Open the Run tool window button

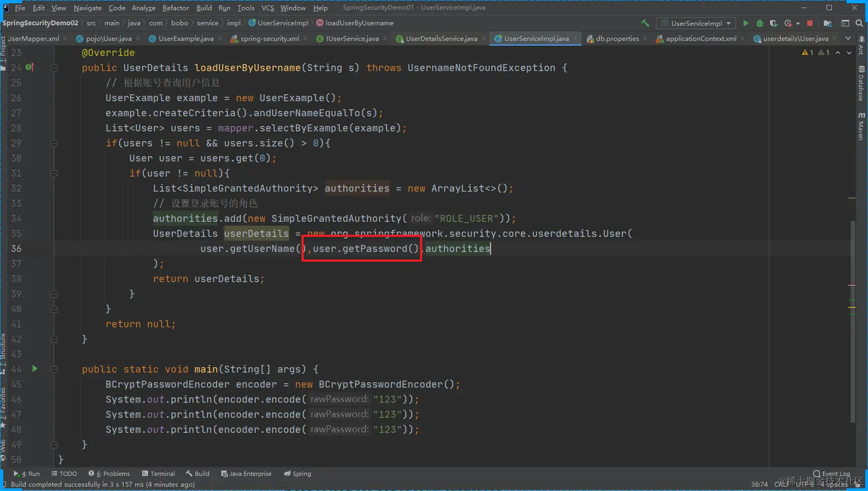click(27, 474)
